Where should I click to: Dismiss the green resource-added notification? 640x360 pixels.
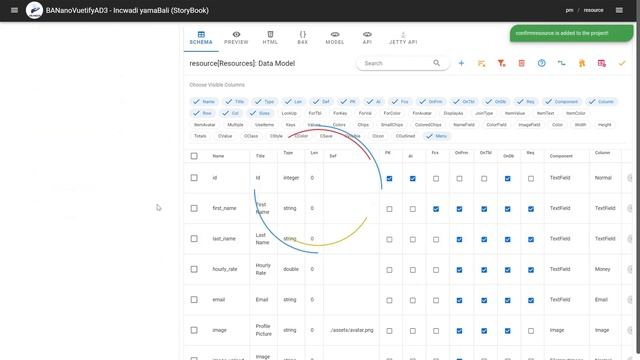(x=571, y=33)
